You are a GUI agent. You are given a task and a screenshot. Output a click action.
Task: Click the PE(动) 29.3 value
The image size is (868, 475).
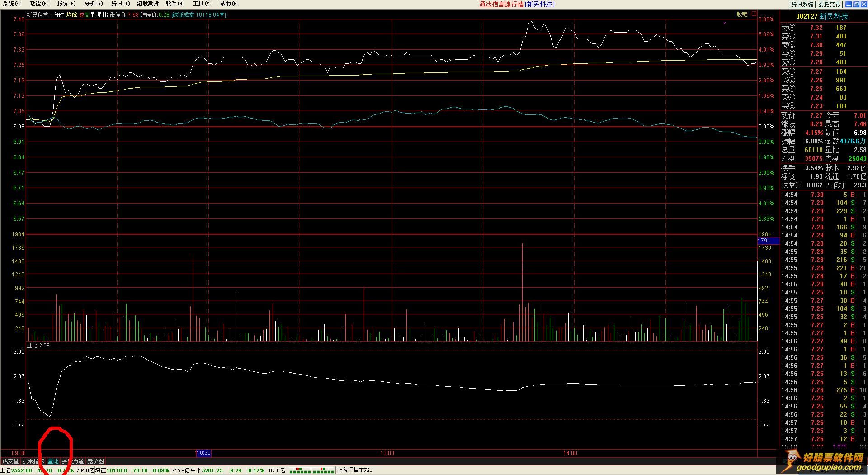860,185
